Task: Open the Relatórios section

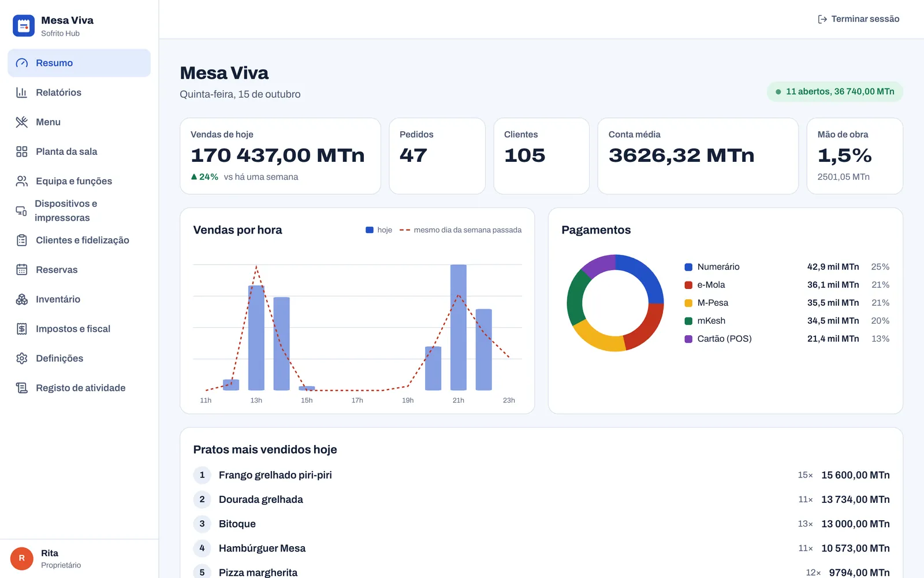Action: 79,92
